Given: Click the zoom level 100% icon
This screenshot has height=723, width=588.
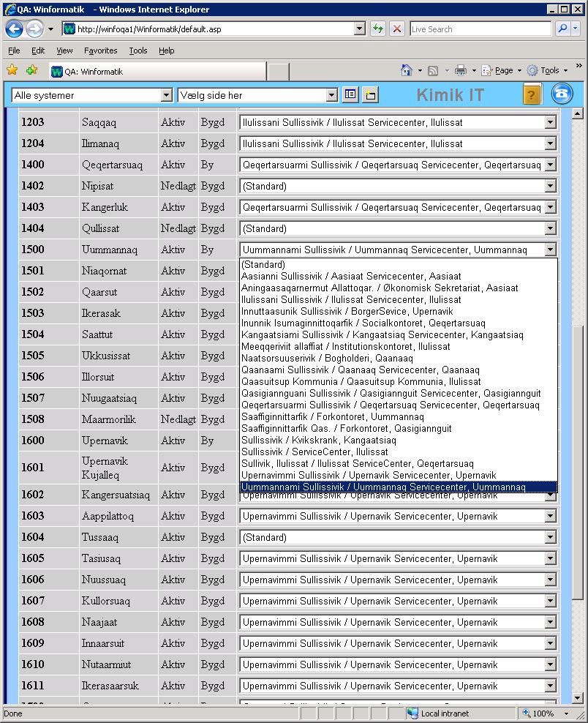Looking at the screenshot, I should pos(526,713).
